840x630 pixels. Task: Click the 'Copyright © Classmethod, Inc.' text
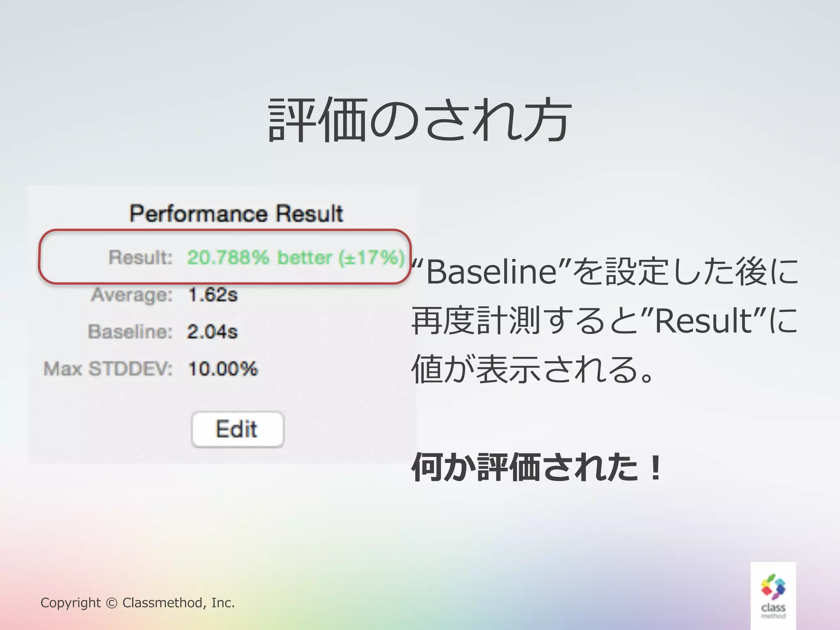pos(137,603)
